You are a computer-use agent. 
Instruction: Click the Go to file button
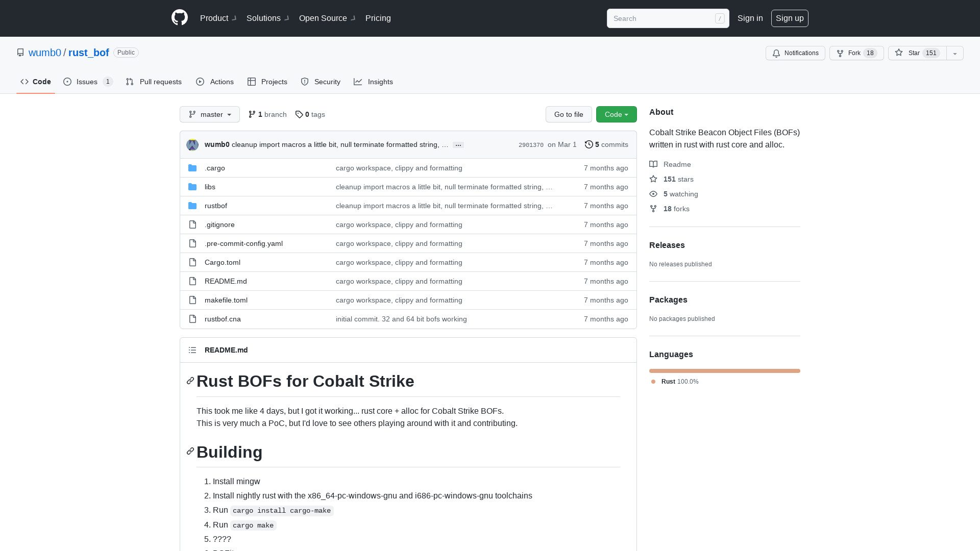(x=569, y=114)
